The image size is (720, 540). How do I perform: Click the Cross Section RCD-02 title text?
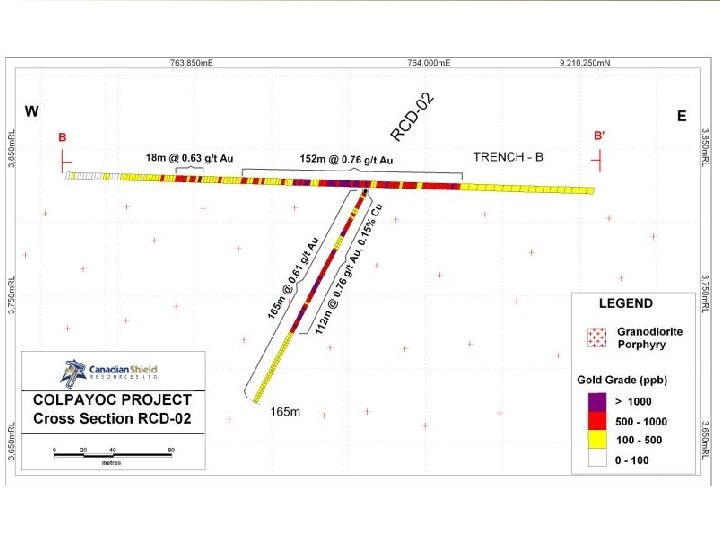click(x=112, y=419)
